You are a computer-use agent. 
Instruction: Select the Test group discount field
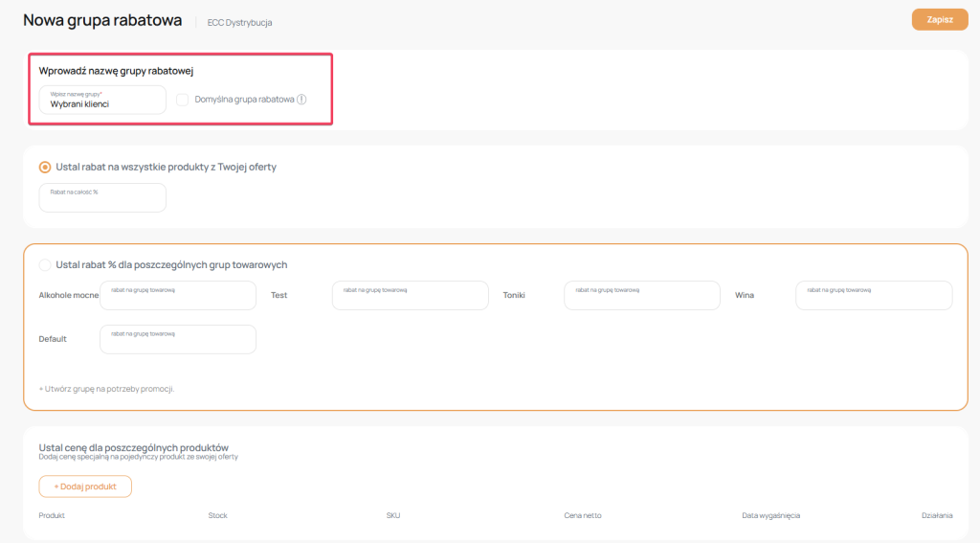coord(410,296)
